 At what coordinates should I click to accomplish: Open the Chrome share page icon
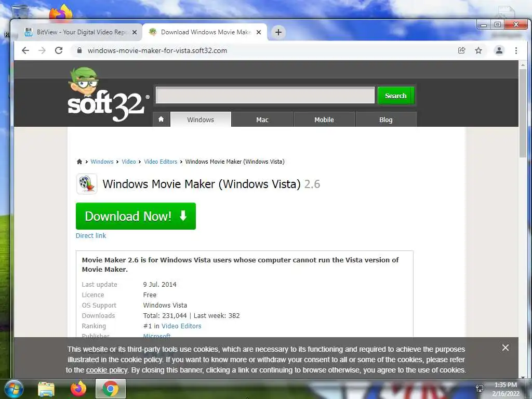coord(461,50)
